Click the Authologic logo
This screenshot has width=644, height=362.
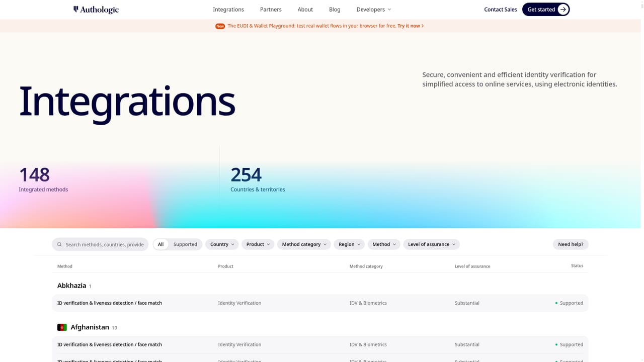[96, 10]
